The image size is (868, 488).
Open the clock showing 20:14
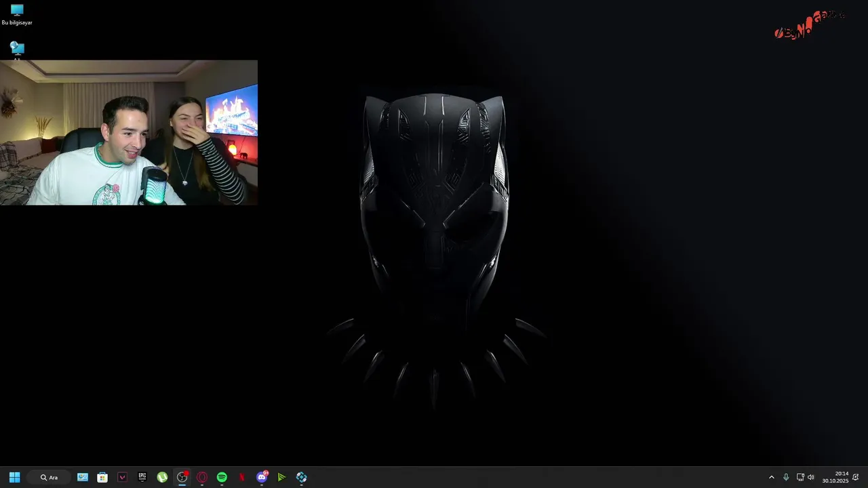835,477
